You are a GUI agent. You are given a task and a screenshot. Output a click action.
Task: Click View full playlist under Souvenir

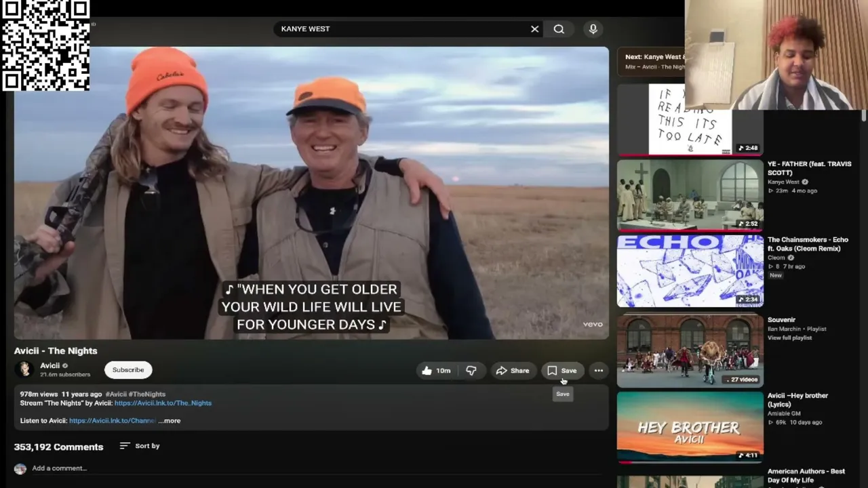789,338
